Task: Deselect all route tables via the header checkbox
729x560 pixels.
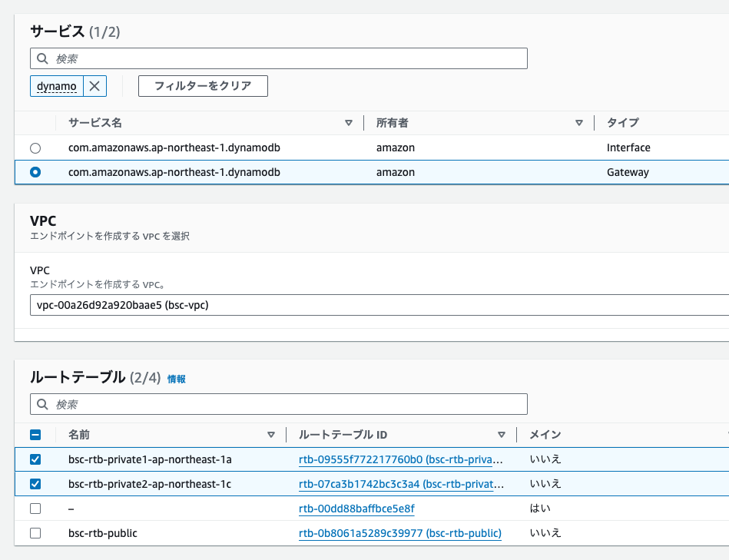Action: 35,435
